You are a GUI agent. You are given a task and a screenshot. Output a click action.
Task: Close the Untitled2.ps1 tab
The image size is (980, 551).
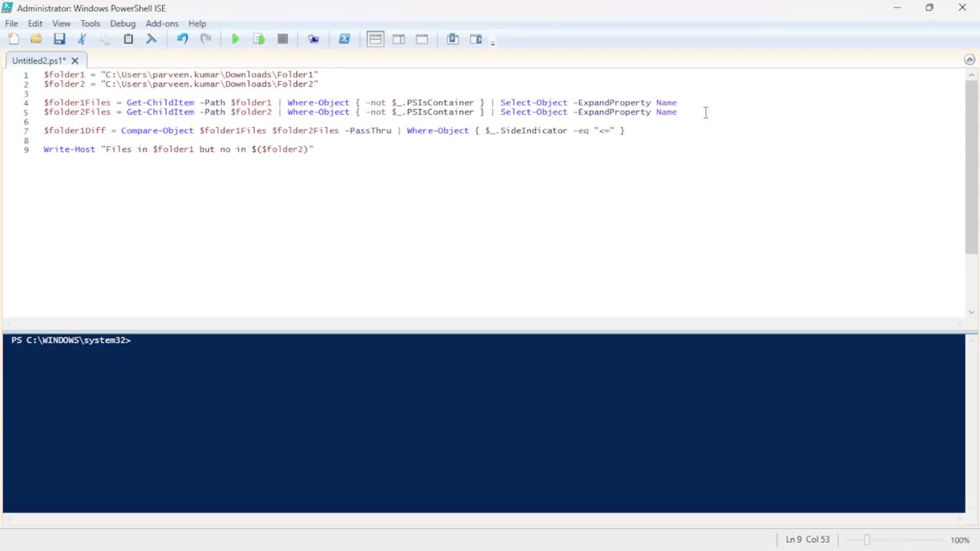tap(75, 60)
